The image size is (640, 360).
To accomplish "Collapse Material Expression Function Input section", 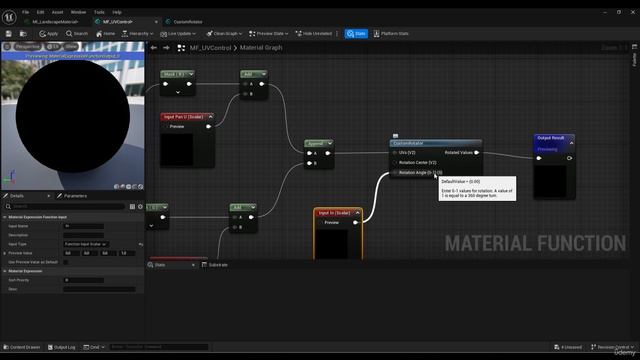I will tap(5, 217).
